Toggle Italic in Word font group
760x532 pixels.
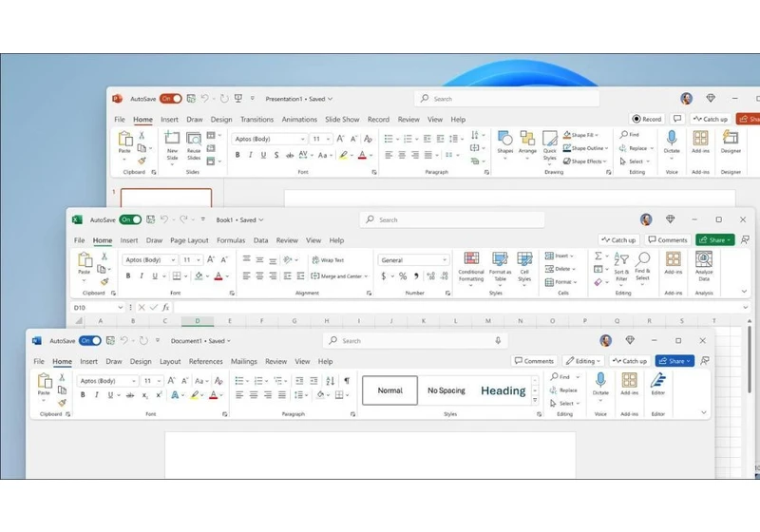coord(97,395)
